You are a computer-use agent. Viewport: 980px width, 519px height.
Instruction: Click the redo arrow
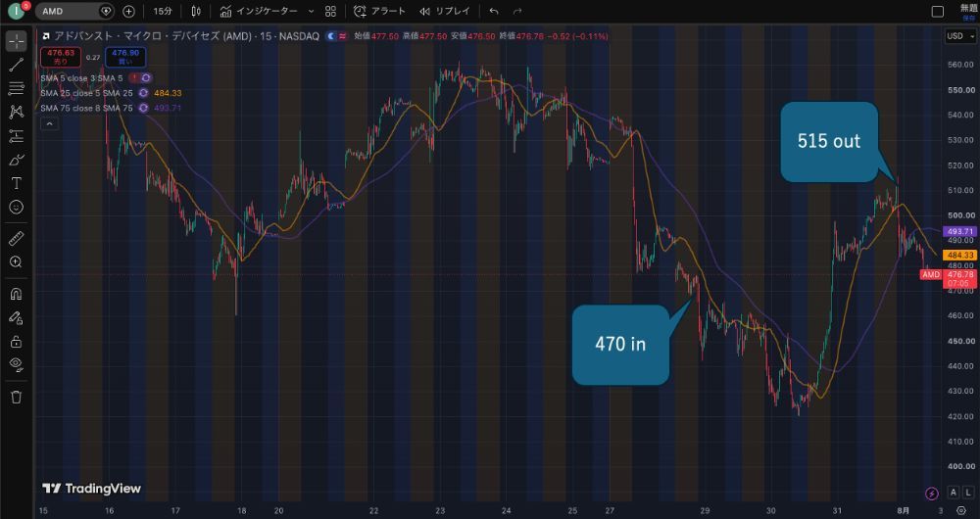point(516,11)
